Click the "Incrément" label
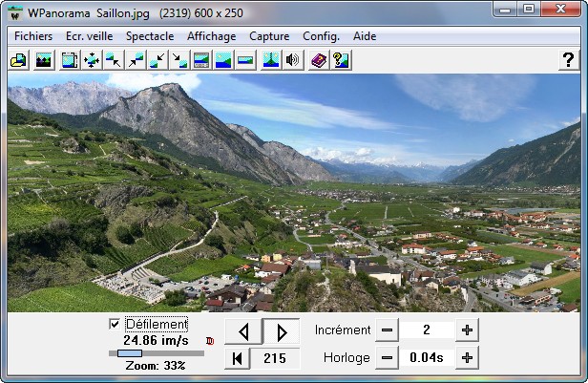This screenshot has height=383, width=588. coord(343,330)
